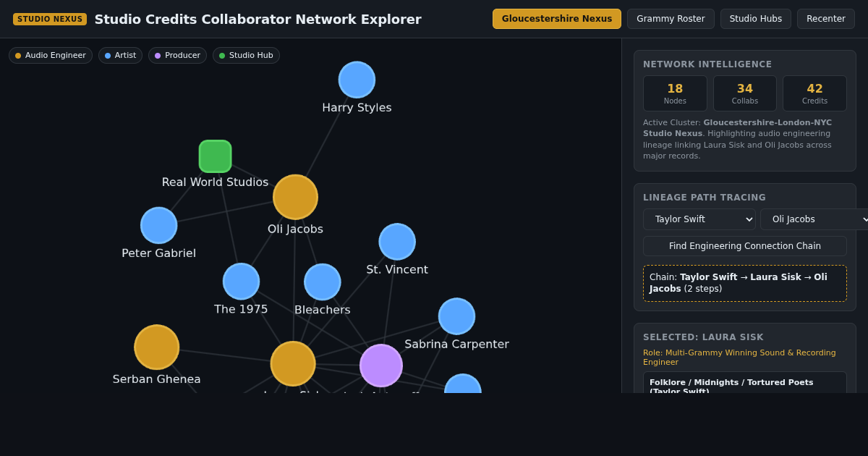The width and height of the screenshot is (868, 456).
Task: Click the Network Intelligence heading
Action: click(707, 64)
